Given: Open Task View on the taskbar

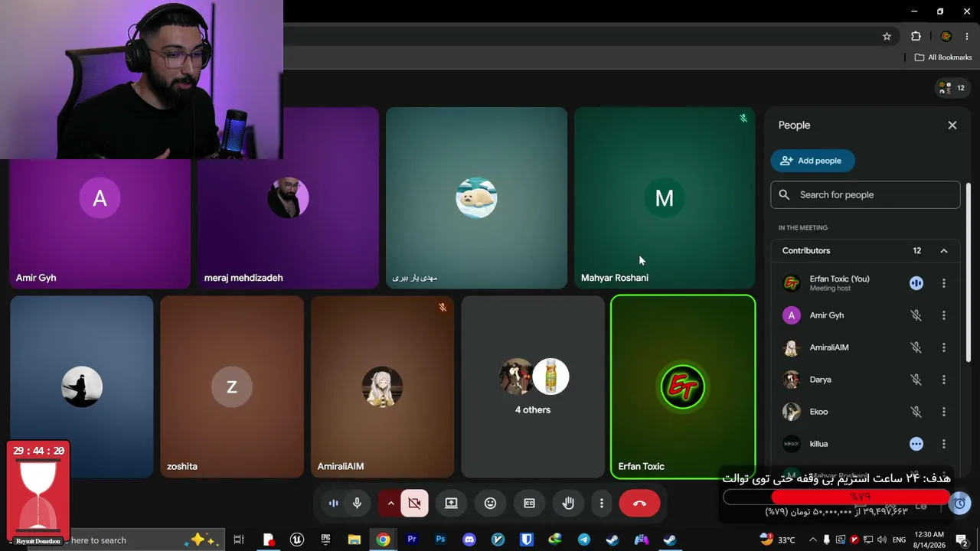Looking at the screenshot, I should point(239,540).
